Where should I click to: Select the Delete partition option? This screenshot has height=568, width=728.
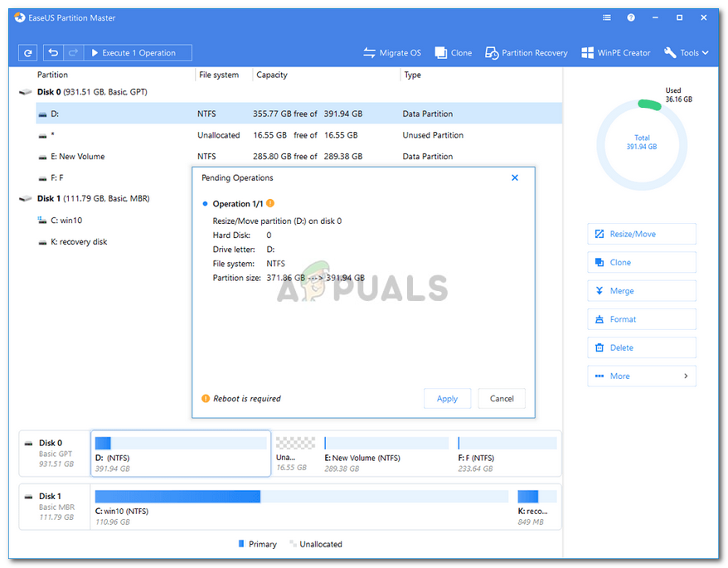click(641, 348)
